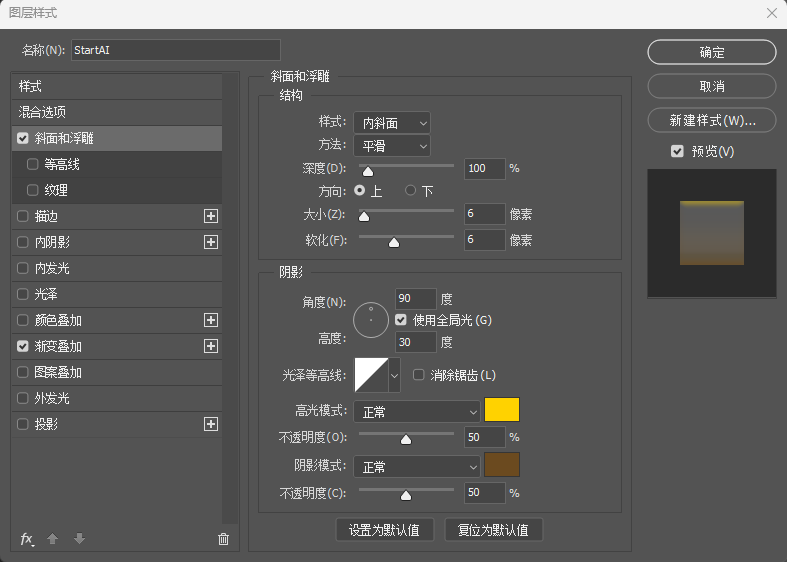The height and width of the screenshot is (562, 787).
Task: Move effect down with the down arrow icon
Action: point(79,539)
